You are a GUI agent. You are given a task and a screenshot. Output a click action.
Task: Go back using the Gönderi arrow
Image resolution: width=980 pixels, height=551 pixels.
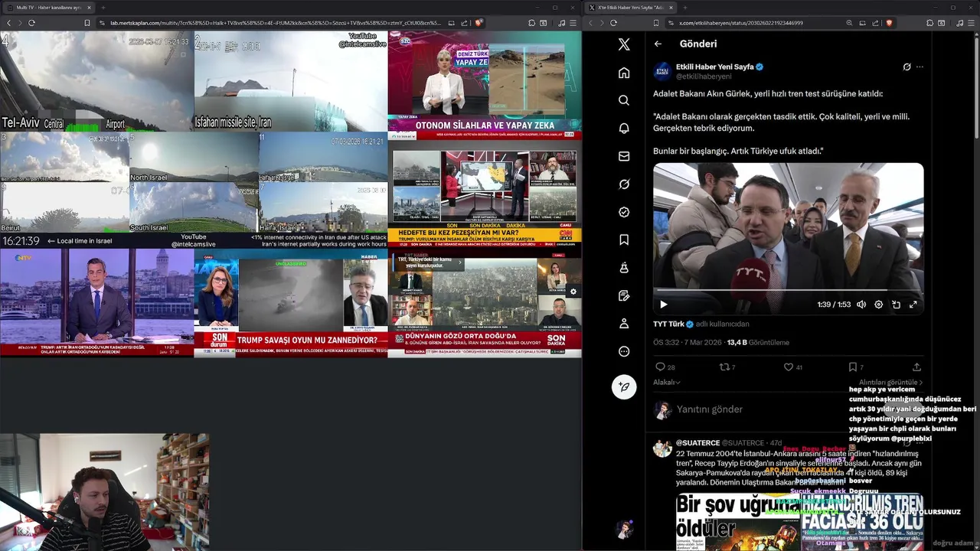point(658,44)
